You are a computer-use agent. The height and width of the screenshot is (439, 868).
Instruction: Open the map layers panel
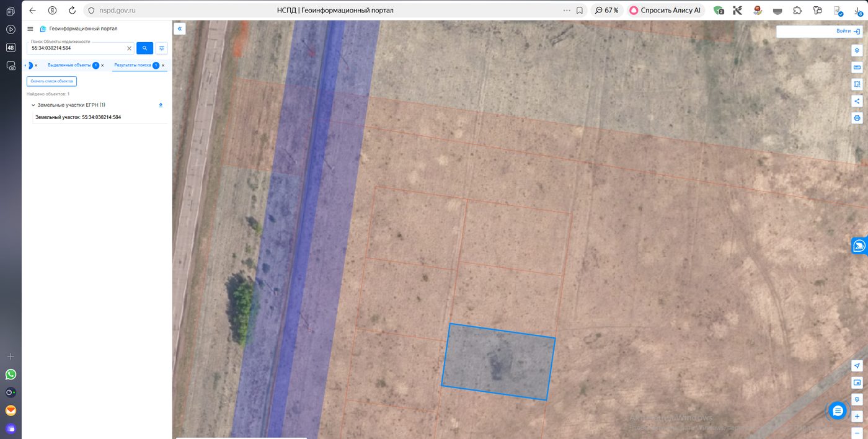coord(857,50)
